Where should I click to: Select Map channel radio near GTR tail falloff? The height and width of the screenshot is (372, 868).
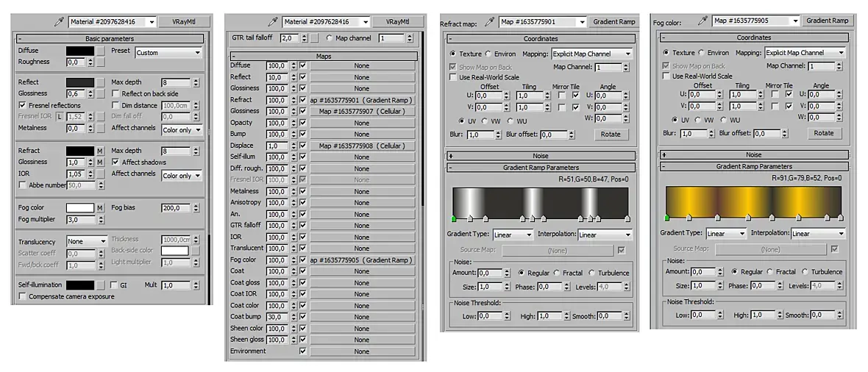330,38
